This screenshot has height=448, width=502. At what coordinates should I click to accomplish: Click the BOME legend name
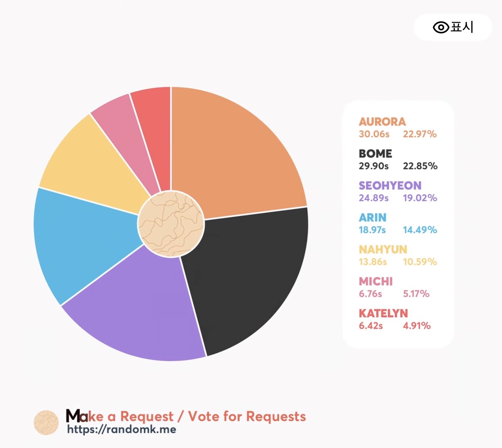point(375,154)
